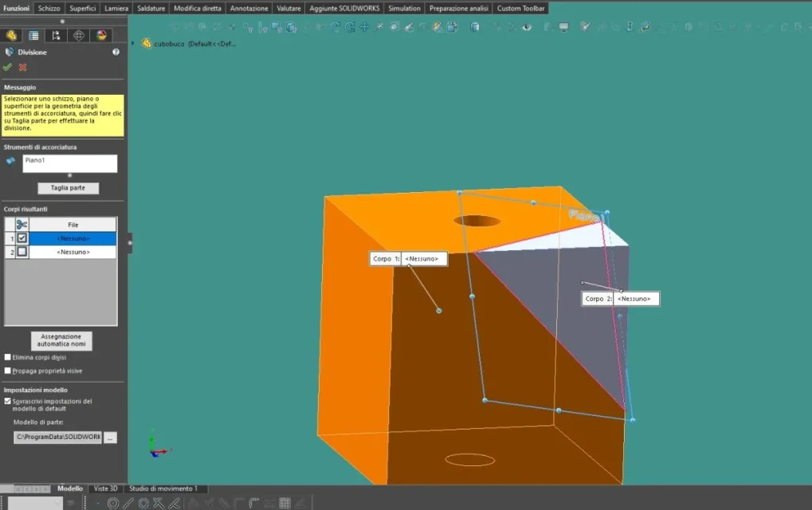
Task: Click the edge flange icon in bottom toolbar
Action: point(253,503)
